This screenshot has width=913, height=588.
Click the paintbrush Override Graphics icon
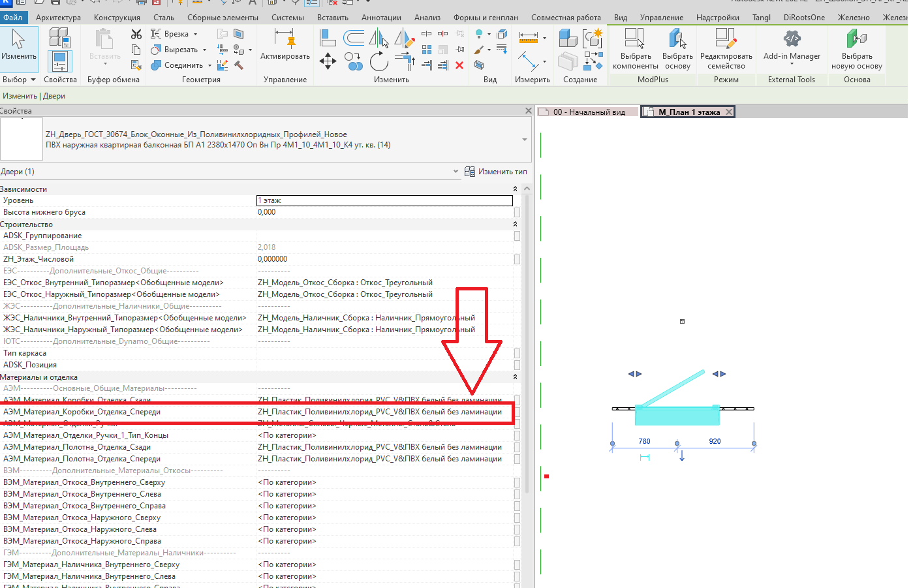click(480, 50)
